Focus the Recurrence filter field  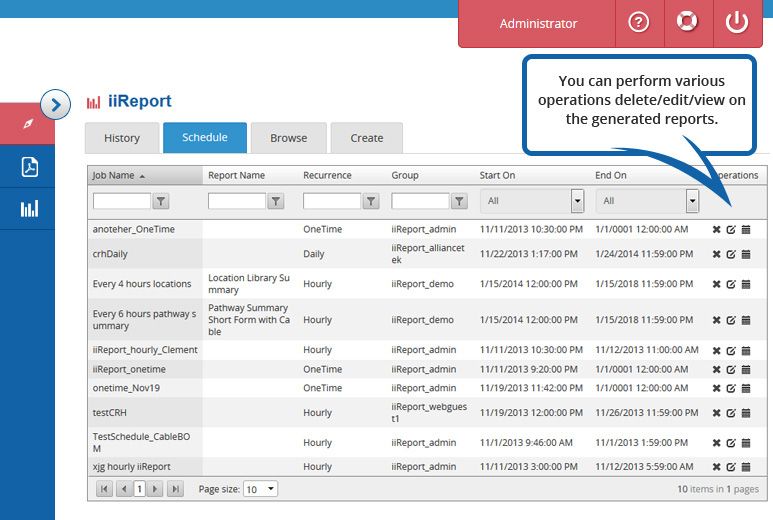[x=332, y=201]
